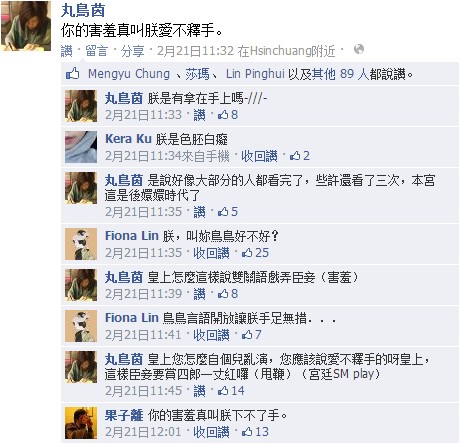
Task: Click the main post author profile picture
Action: point(26,26)
